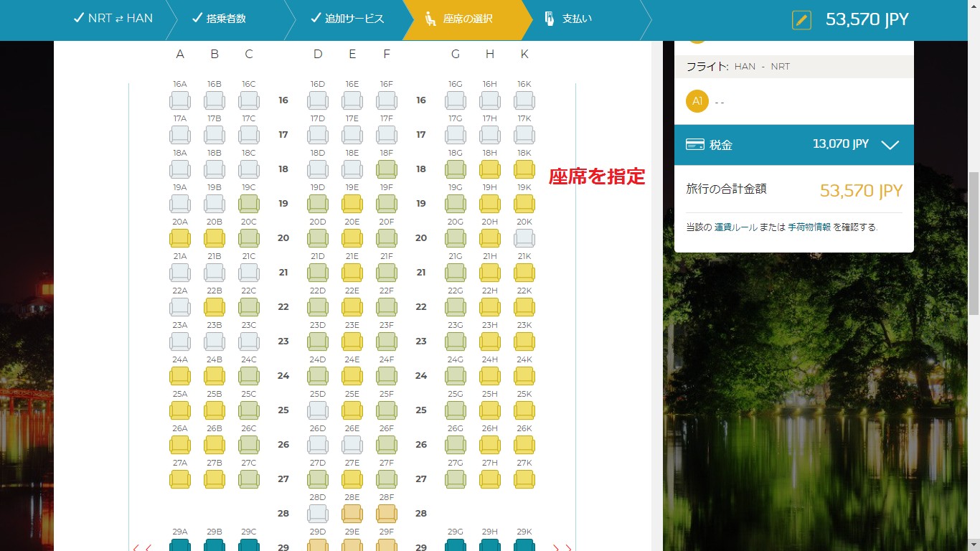
Task: Select yellow seat 24E
Action: click(x=352, y=376)
